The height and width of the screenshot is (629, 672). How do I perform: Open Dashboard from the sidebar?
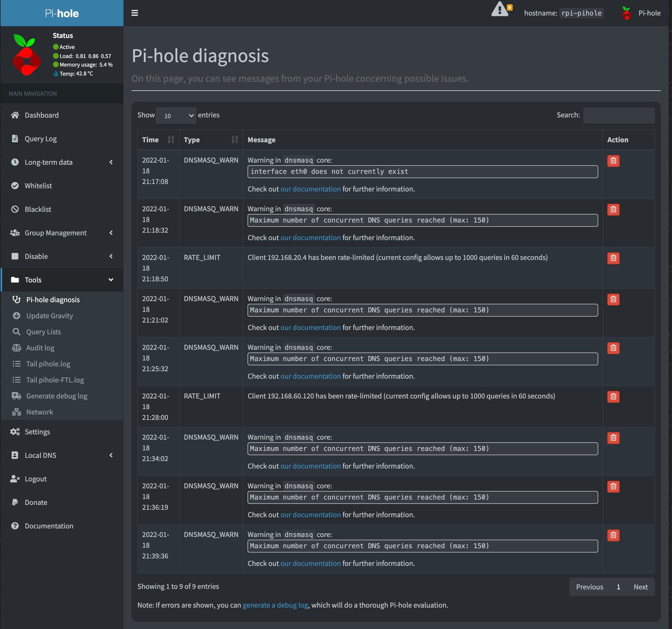pos(62,115)
